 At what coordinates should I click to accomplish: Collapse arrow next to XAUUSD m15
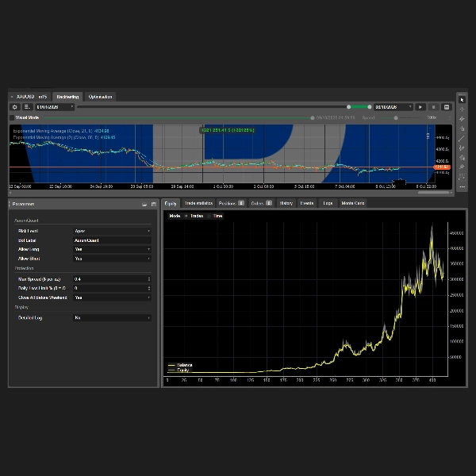click(12, 97)
